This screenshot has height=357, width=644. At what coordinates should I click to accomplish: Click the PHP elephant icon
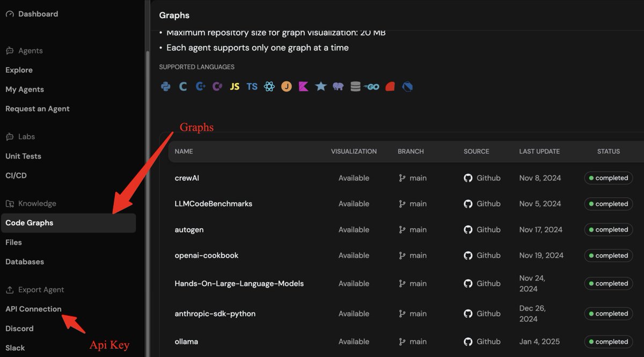[338, 86]
